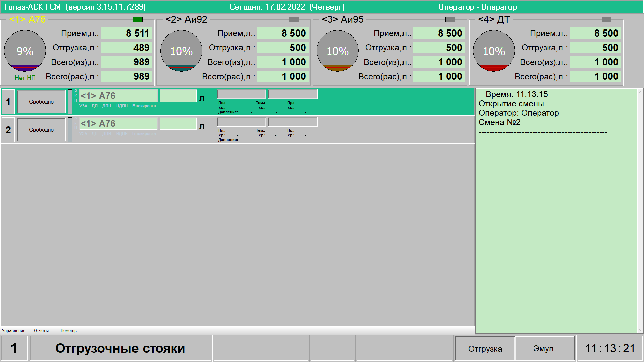Click the tank header '<3> Аи95'
Image resolution: width=644 pixels, height=362 pixels.
tap(342, 19)
